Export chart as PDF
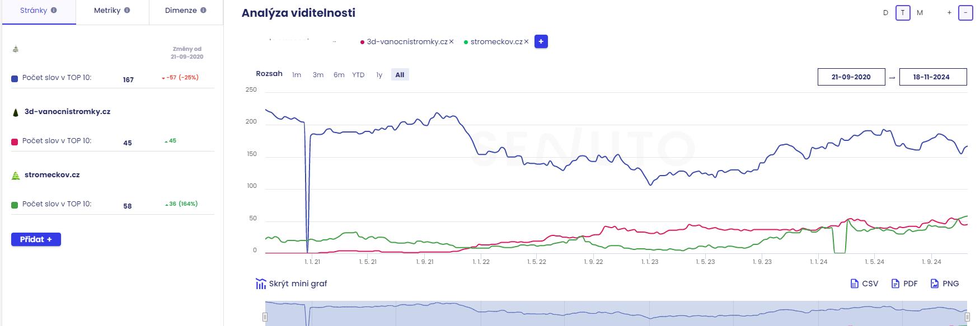Image resolution: width=980 pixels, height=326 pixels. (904, 284)
